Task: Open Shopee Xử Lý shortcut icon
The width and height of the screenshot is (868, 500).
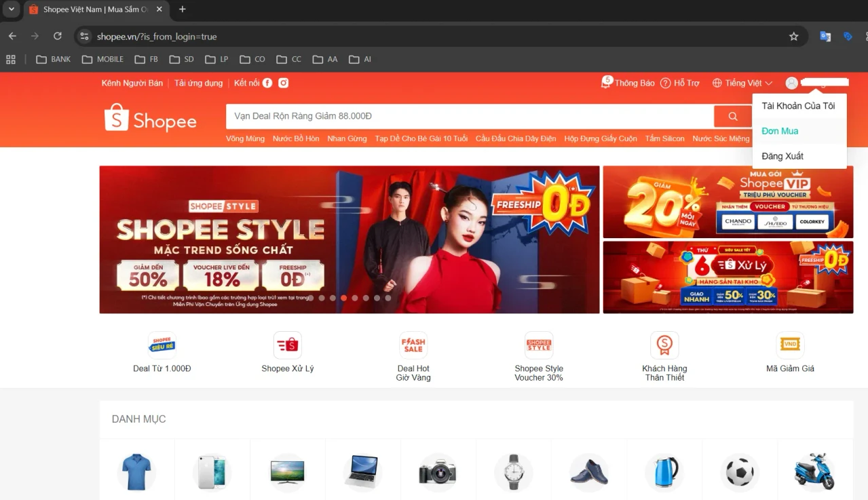Action: tap(288, 345)
